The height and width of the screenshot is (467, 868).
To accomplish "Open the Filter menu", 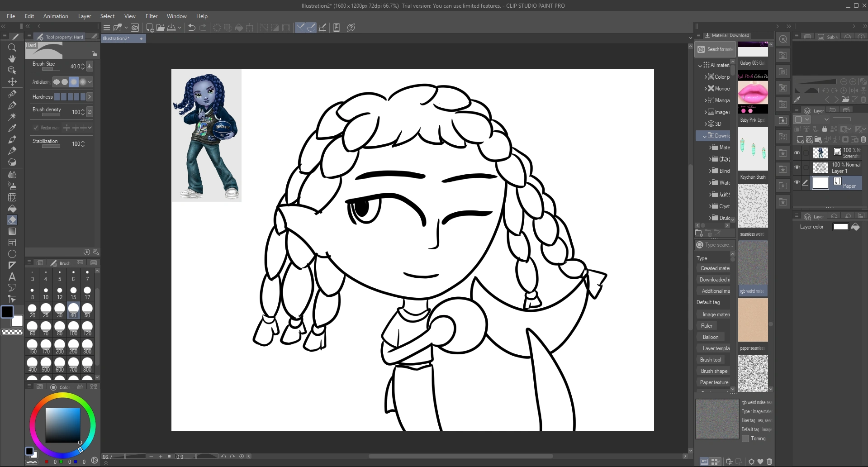I will click(151, 16).
